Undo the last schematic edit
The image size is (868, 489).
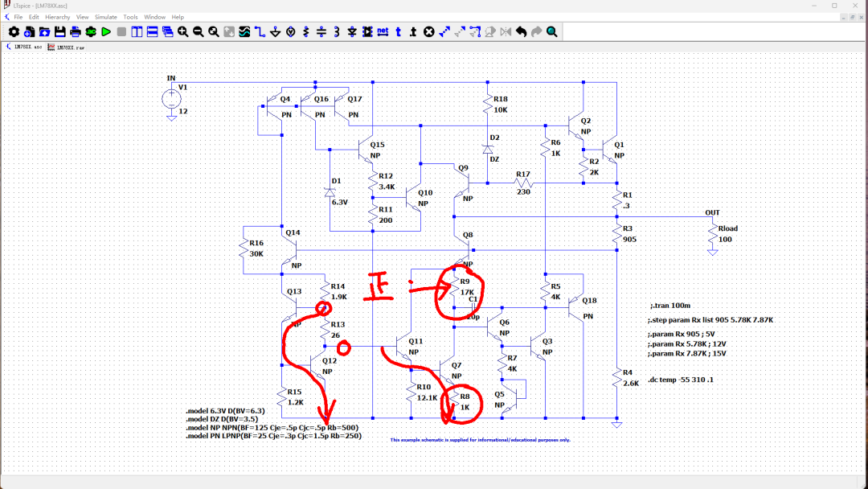pos(521,32)
